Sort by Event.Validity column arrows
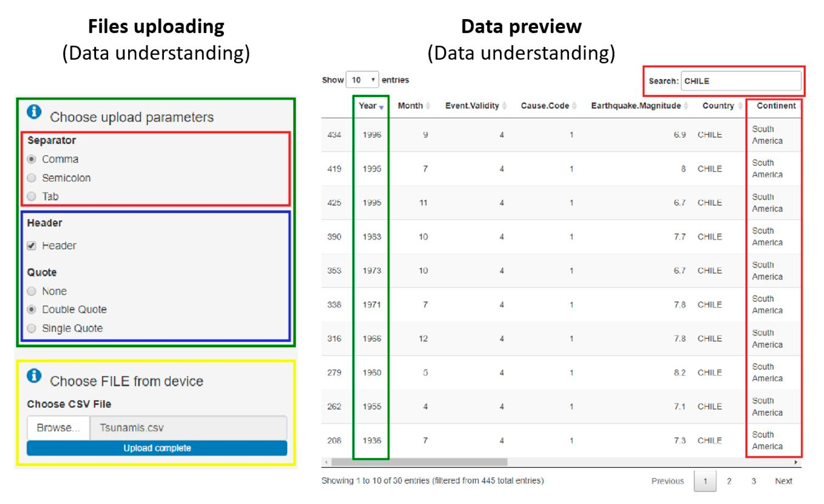The height and width of the screenshot is (504, 824). point(504,106)
